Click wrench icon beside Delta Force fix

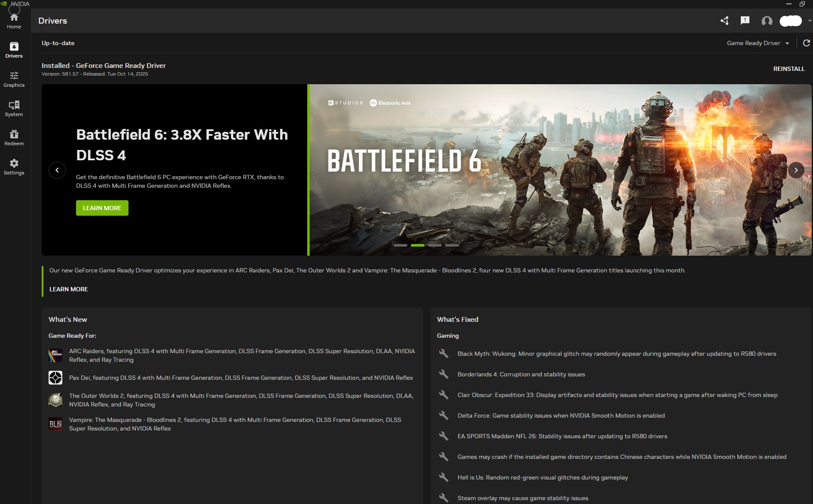tap(444, 415)
